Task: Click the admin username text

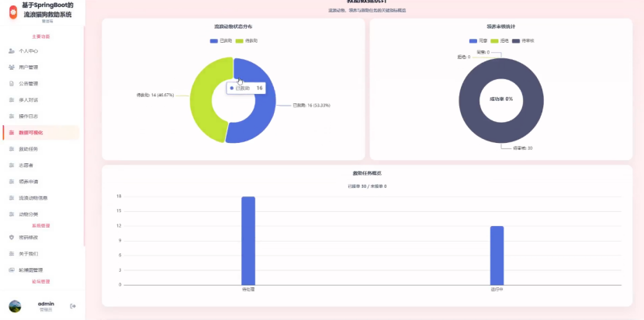Action: (46, 304)
